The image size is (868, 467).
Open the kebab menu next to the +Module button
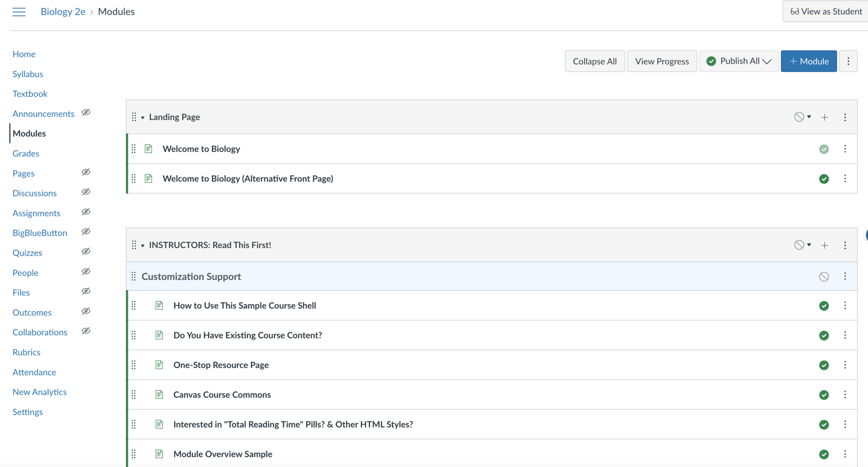[x=848, y=61]
